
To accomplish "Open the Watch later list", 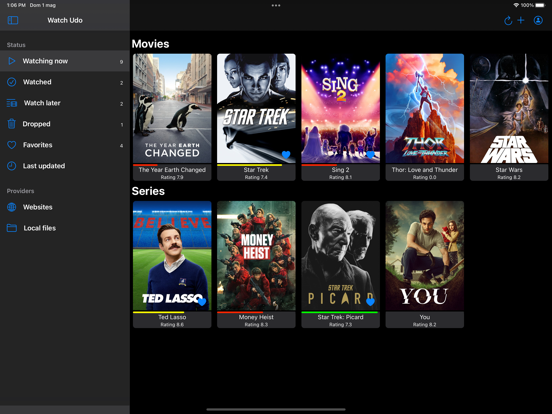I will coord(65,103).
